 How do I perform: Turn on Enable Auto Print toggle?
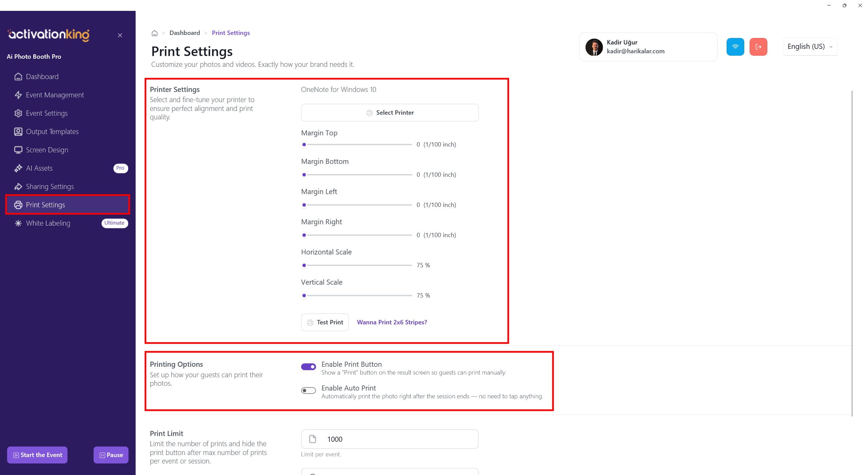(x=308, y=391)
